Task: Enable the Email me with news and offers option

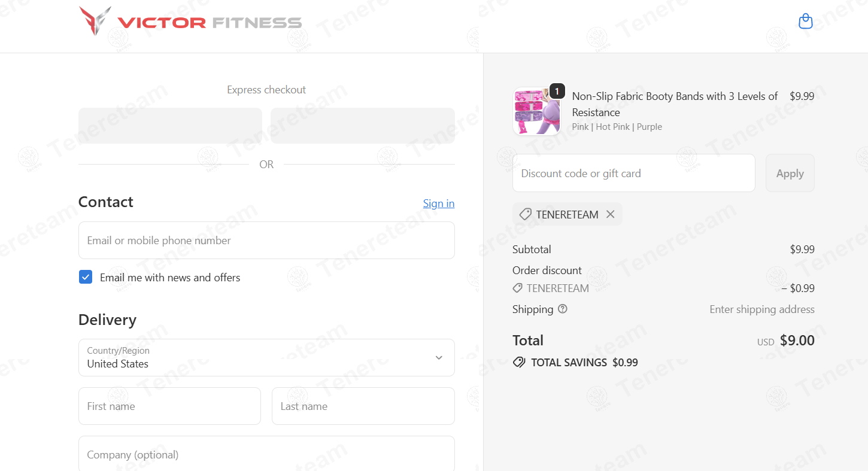Action: pos(86,276)
